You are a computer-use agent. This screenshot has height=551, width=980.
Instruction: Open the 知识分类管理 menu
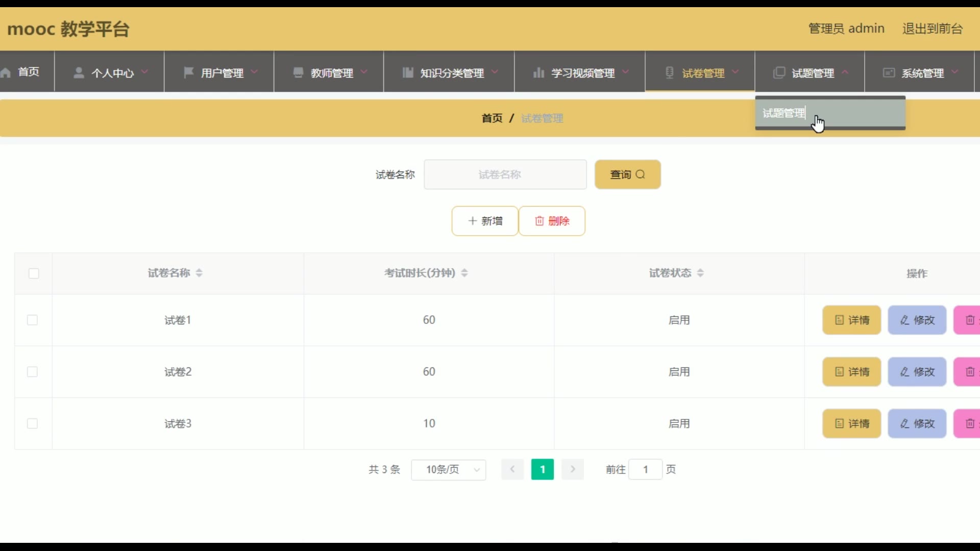pyautogui.click(x=452, y=73)
